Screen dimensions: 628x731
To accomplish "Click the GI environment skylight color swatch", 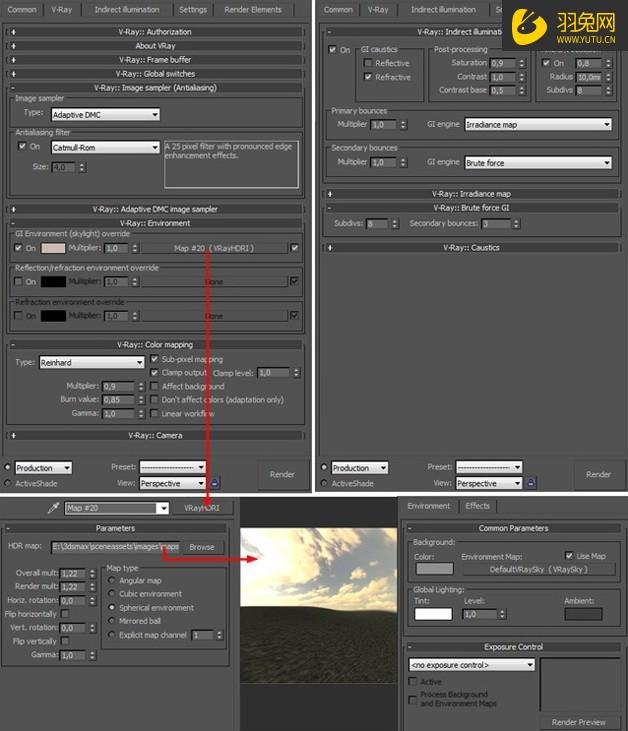I will [53, 248].
